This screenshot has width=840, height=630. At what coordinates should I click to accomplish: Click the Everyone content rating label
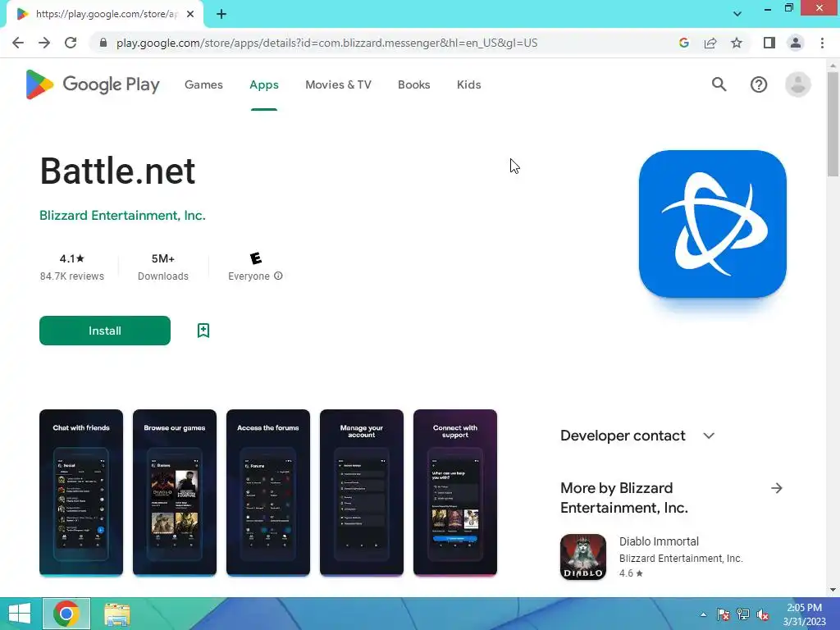point(249,276)
